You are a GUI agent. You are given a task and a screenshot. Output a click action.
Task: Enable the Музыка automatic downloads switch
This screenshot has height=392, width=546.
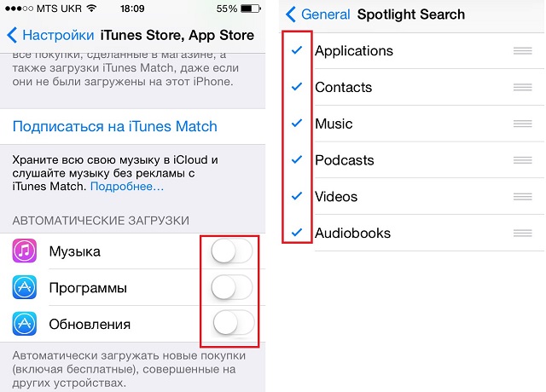click(x=231, y=251)
